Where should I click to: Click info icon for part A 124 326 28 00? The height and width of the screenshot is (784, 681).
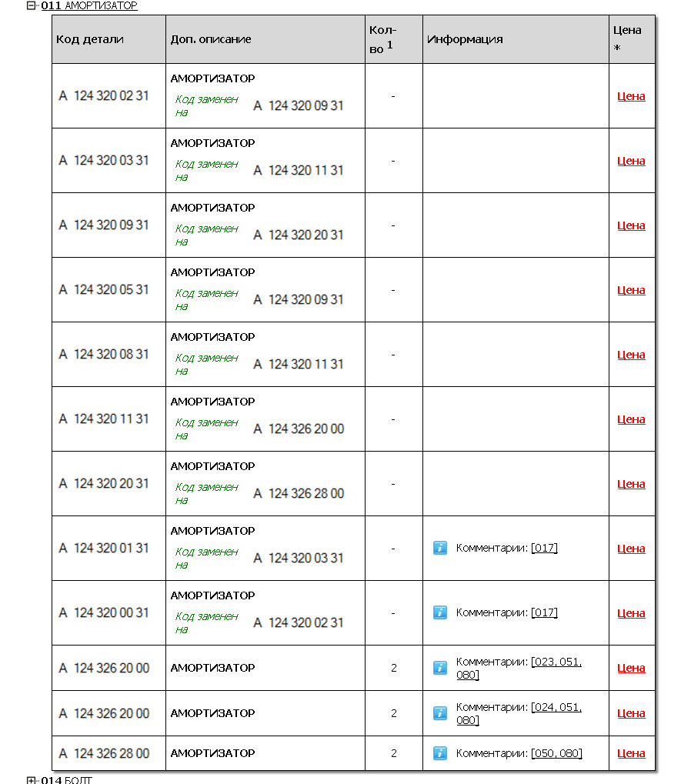(440, 753)
